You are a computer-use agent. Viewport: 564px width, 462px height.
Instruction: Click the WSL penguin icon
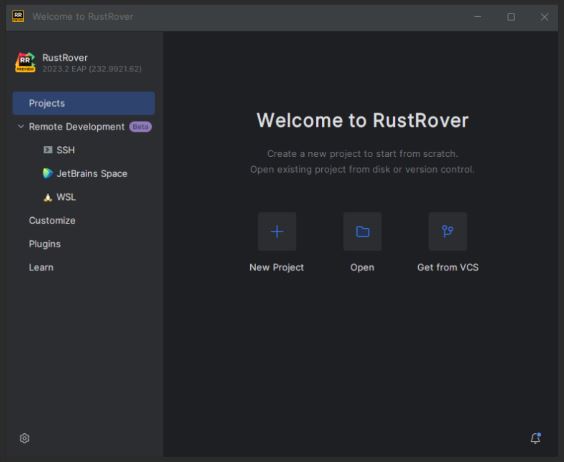pyautogui.click(x=47, y=197)
